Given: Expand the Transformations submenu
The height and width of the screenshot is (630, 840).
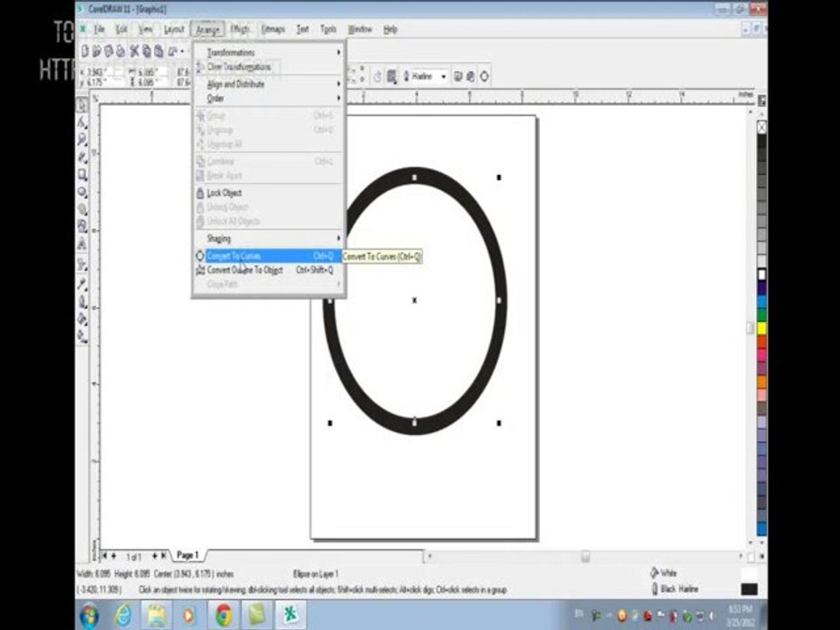Looking at the screenshot, I should point(268,52).
